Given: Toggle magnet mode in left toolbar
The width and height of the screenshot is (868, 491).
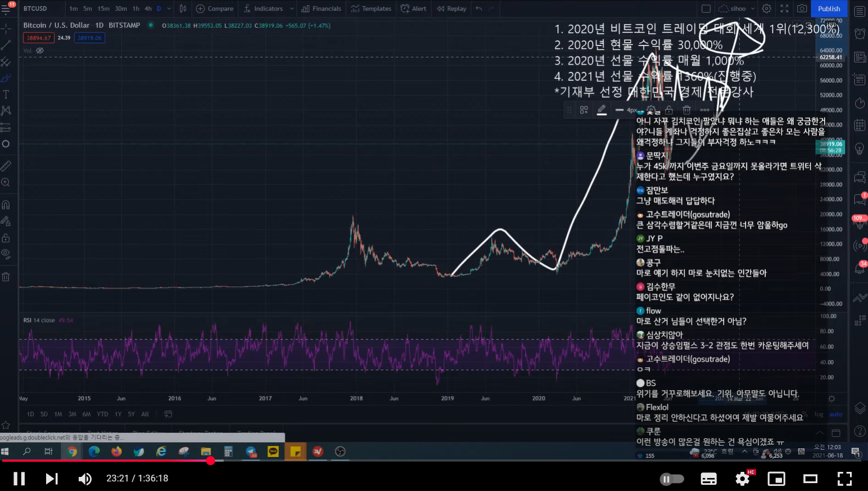Looking at the screenshot, I should click(6, 204).
